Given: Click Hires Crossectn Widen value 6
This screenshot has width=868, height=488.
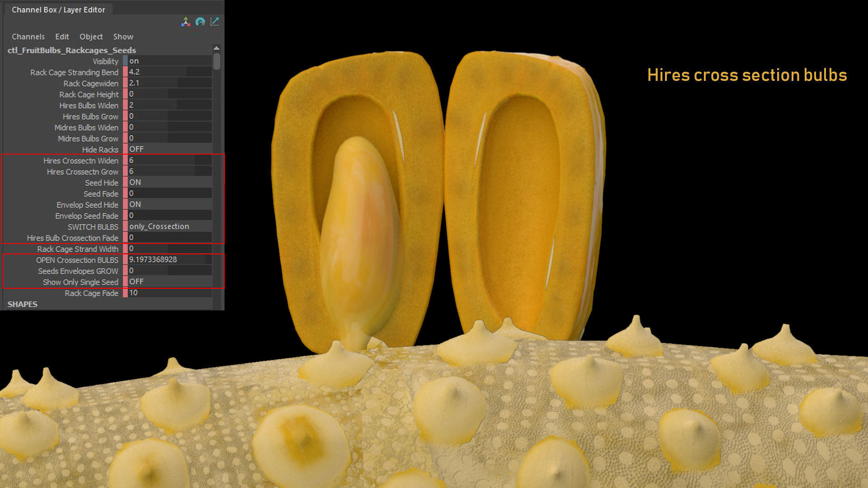Looking at the screenshot, I should point(170,160).
